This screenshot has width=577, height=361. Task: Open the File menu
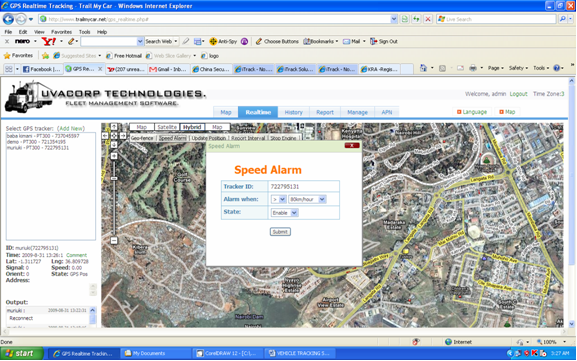tap(8, 32)
